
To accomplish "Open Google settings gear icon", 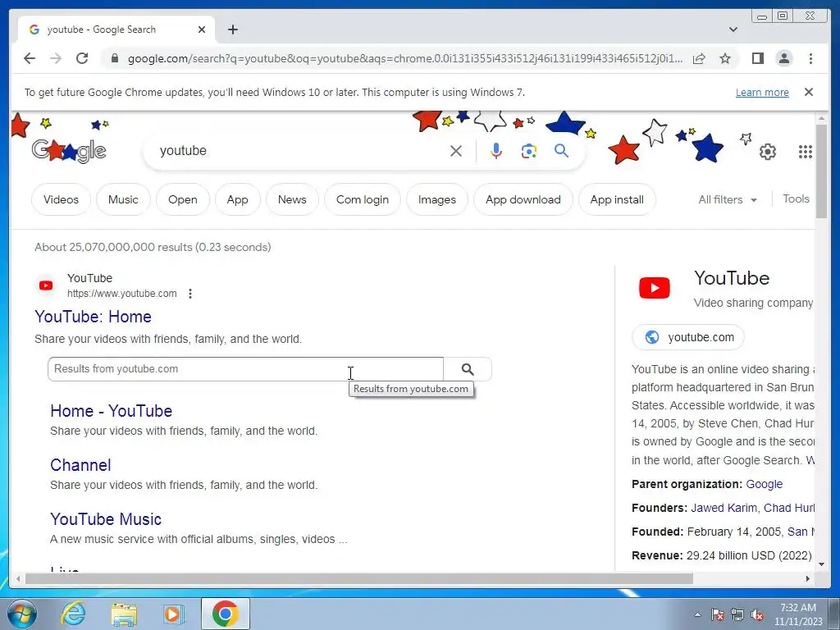I will pyautogui.click(x=768, y=152).
